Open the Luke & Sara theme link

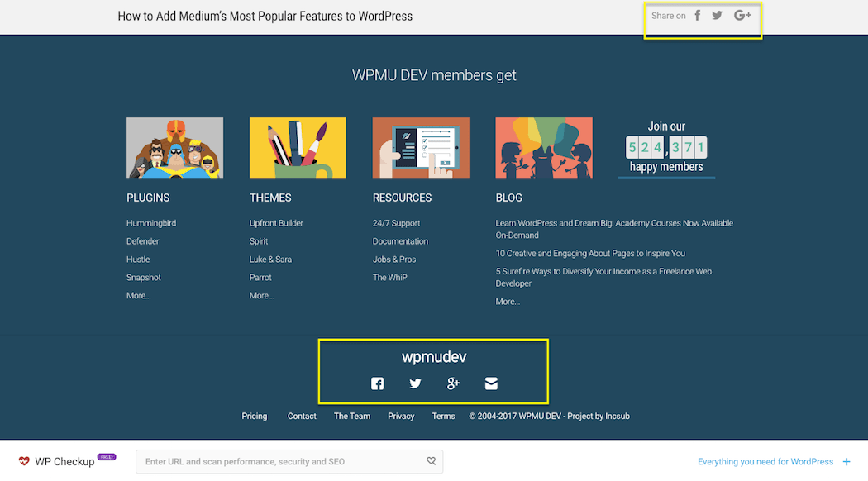[270, 259]
